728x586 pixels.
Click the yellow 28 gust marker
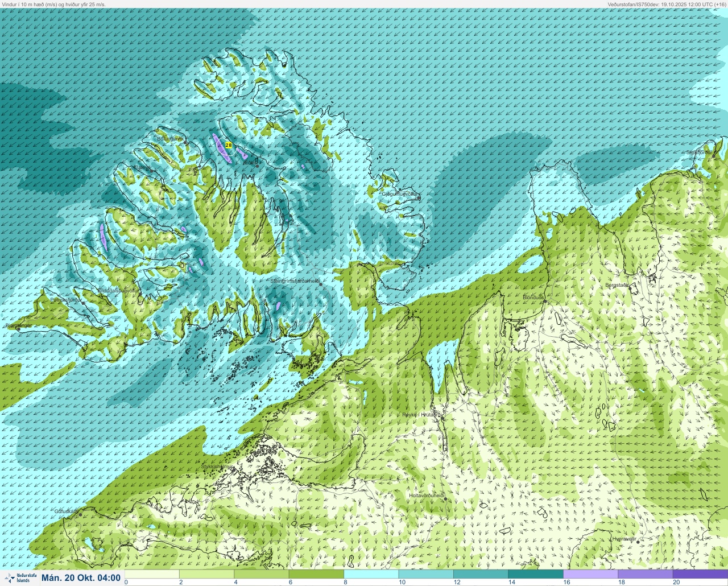point(229,145)
